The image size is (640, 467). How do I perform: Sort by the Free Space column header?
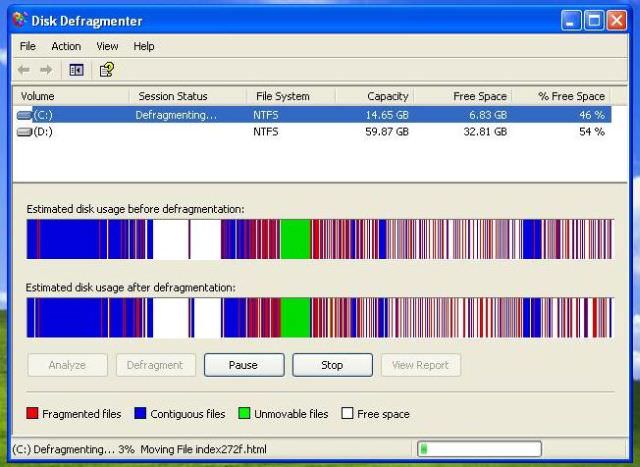click(463, 96)
